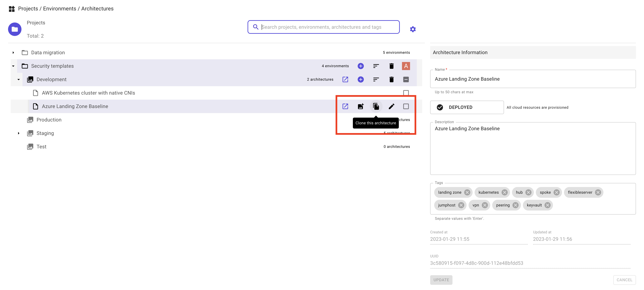Screen dimensions: 644x290
Task: Toggle the Development environment selection checkbox
Action: 406,80
